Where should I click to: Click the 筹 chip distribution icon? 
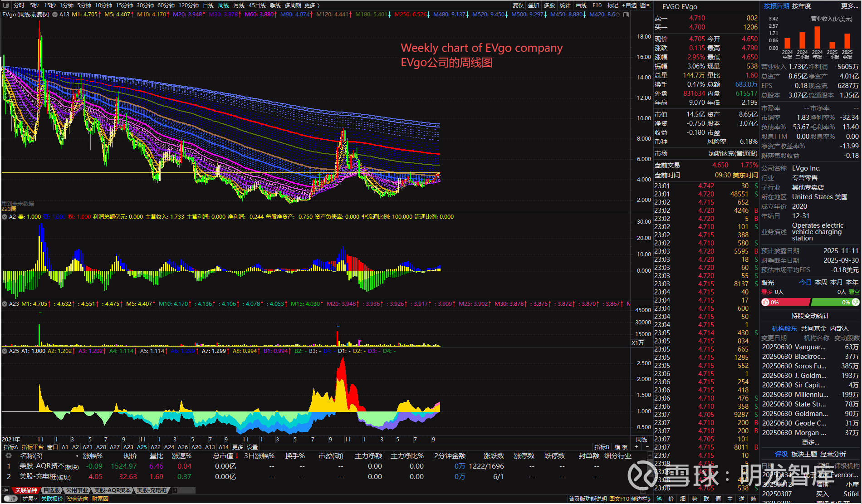coord(754,499)
